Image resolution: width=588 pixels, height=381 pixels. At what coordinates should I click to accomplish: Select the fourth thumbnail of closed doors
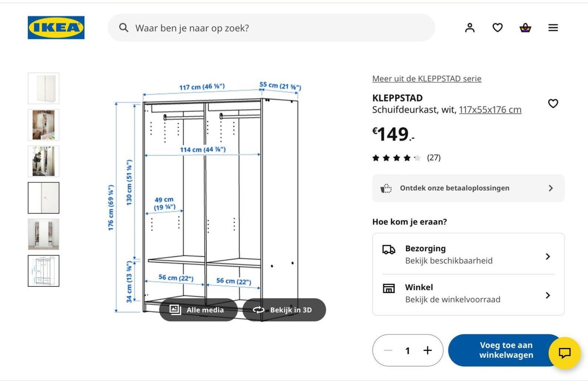click(44, 198)
